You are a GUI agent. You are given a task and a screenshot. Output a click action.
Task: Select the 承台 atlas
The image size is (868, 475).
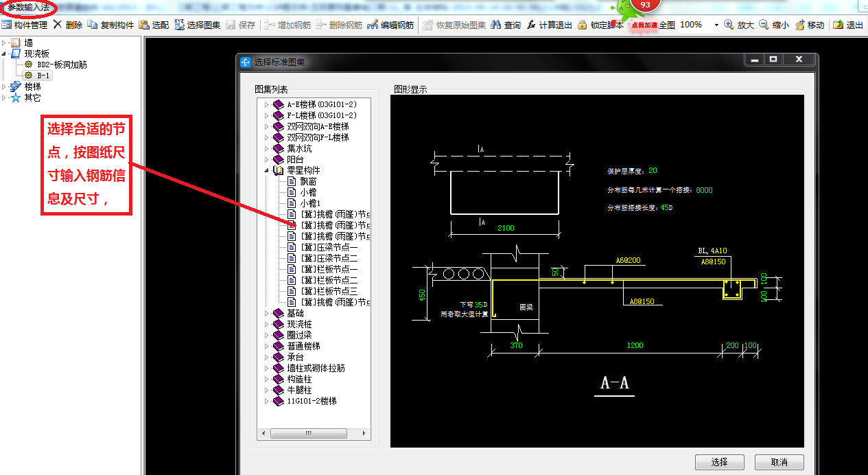(x=295, y=357)
